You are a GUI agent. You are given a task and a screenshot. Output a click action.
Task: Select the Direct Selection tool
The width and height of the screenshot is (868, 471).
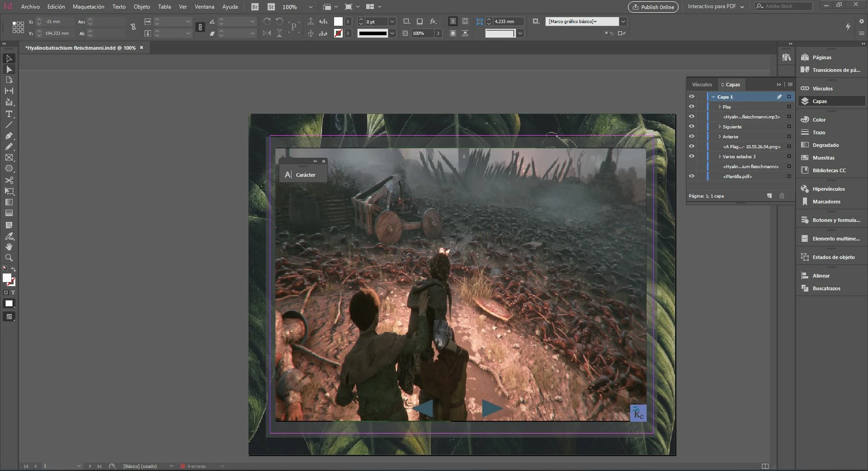coord(9,70)
